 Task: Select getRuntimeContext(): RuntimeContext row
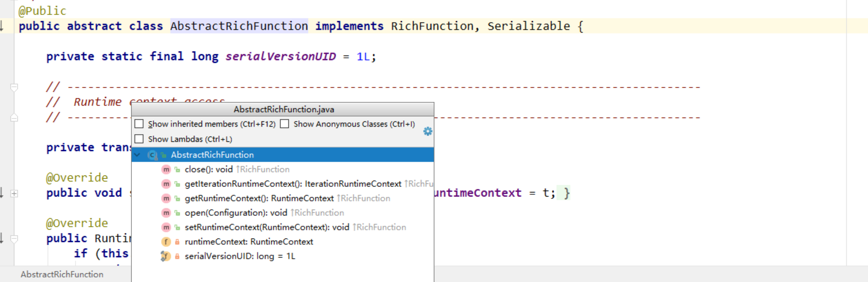[282, 198]
